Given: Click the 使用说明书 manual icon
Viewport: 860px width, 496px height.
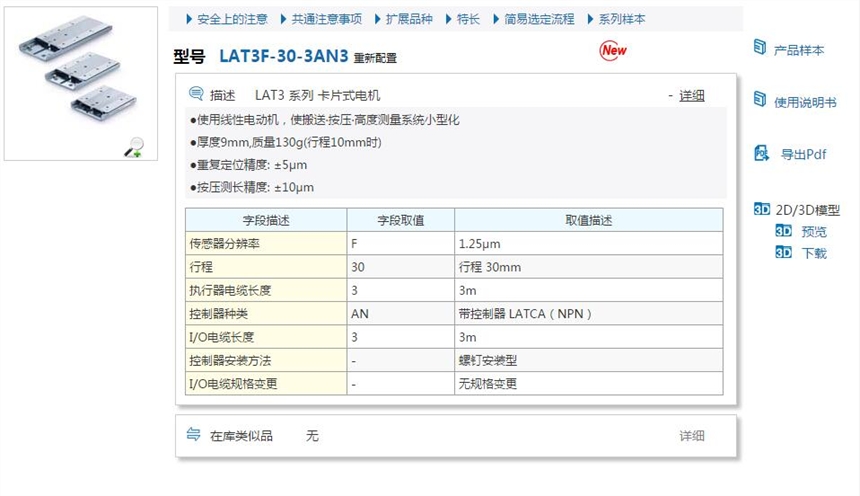Looking at the screenshot, I should click(759, 100).
